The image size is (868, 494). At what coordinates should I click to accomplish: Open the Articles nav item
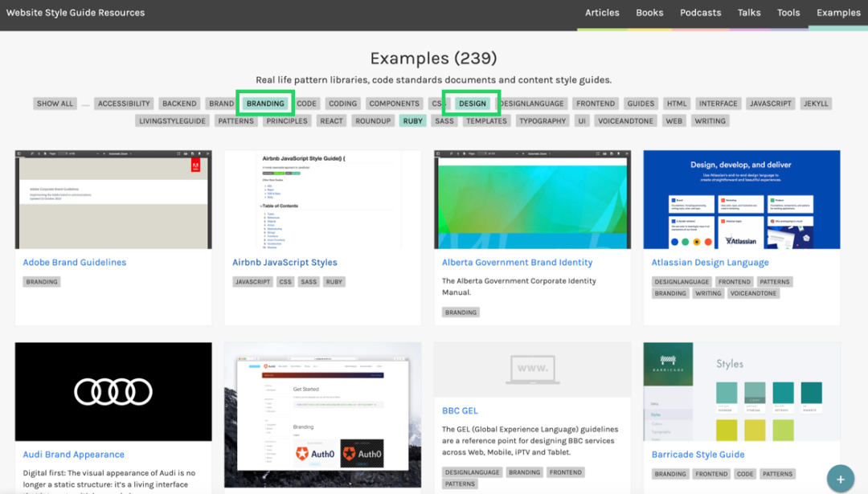coord(602,13)
